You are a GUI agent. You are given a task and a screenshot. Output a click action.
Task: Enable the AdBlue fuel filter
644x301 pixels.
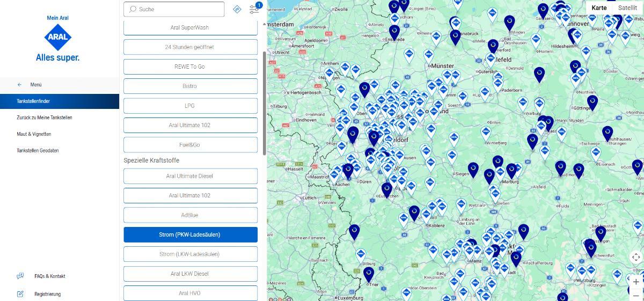click(x=191, y=215)
